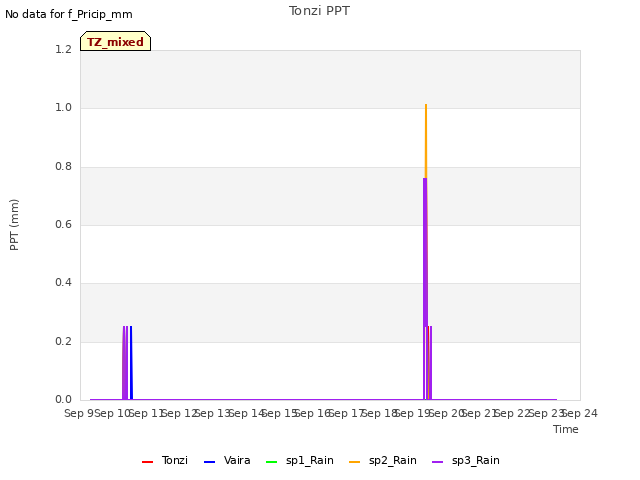This screenshot has width=640, height=480.
Task: Click the 0.2 y-axis tick label
Action: [63, 341]
